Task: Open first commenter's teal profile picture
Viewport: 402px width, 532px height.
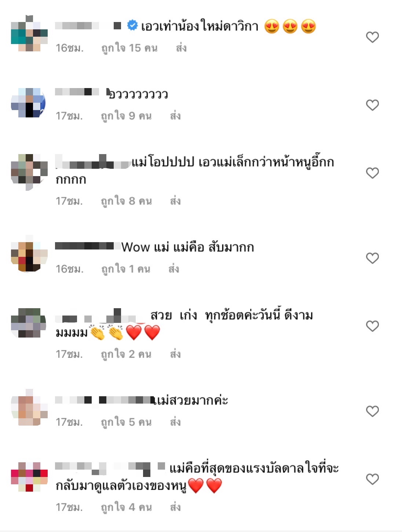Action: tap(29, 33)
